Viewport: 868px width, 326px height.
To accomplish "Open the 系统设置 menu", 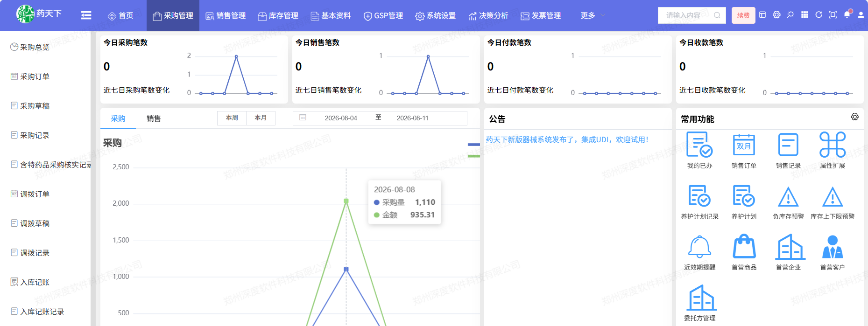I will click(436, 15).
